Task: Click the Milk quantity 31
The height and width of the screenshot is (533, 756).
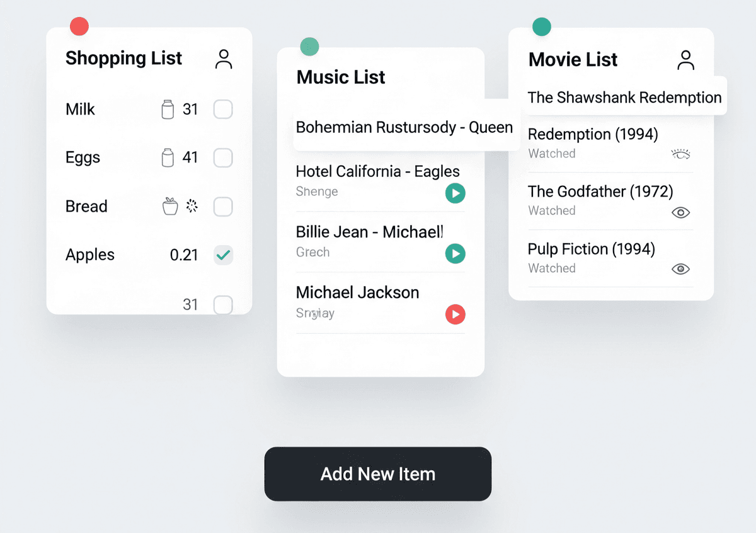Action: pyautogui.click(x=190, y=110)
